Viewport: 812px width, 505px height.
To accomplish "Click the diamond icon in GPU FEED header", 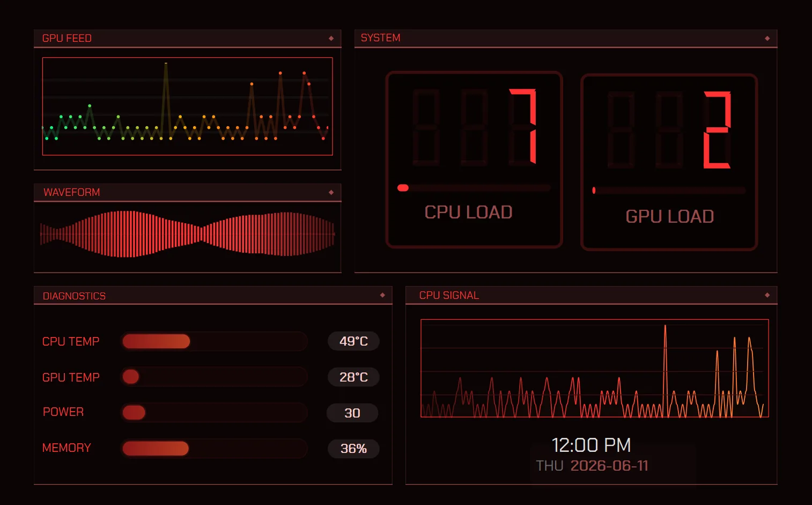I will tap(331, 39).
